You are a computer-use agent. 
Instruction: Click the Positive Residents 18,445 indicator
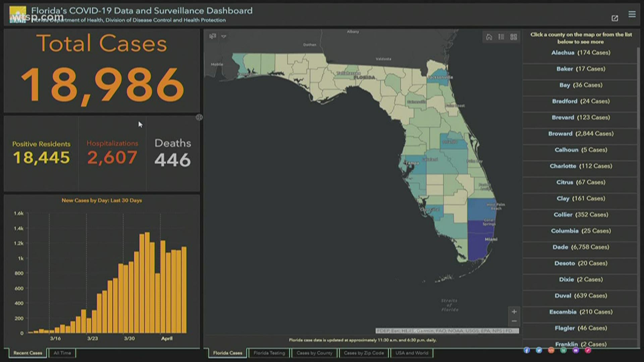click(x=41, y=153)
